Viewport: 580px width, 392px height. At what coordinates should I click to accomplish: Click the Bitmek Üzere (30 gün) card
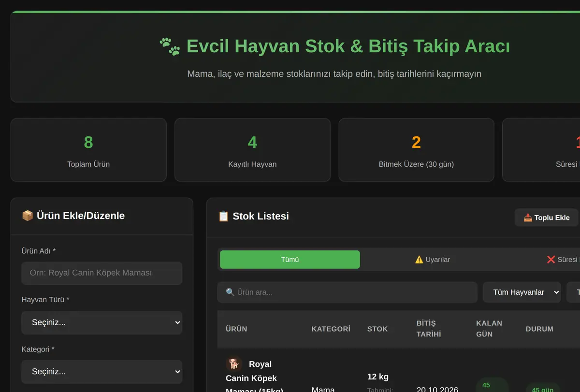click(416, 150)
